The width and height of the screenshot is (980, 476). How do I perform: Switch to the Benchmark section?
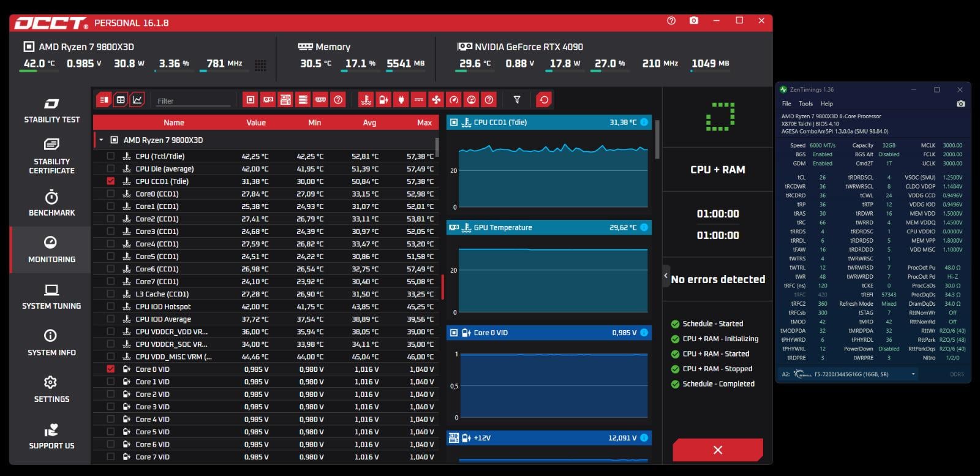(x=51, y=203)
